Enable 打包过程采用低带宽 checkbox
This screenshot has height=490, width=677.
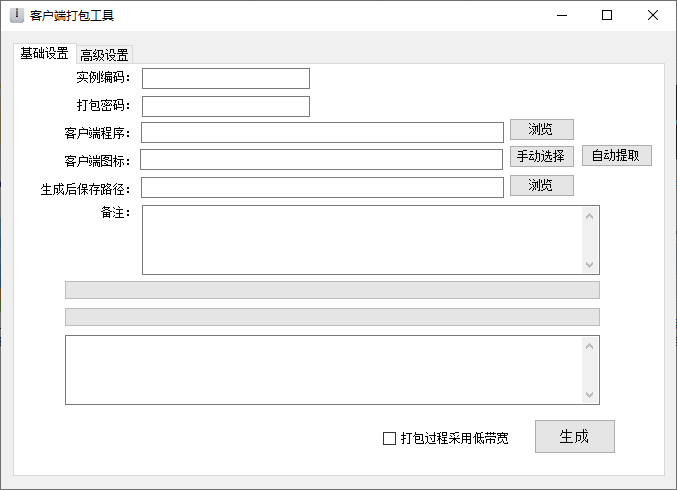coord(390,438)
